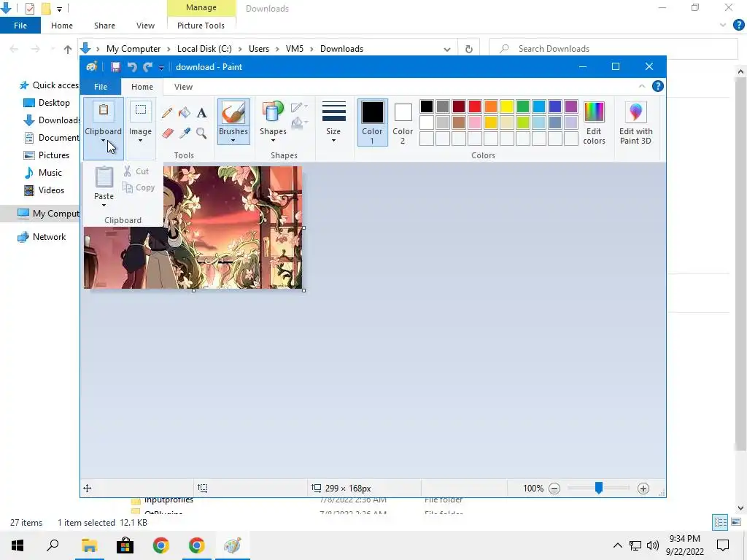
Task: Open Network in Explorer sidebar
Action: pyautogui.click(x=42, y=237)
